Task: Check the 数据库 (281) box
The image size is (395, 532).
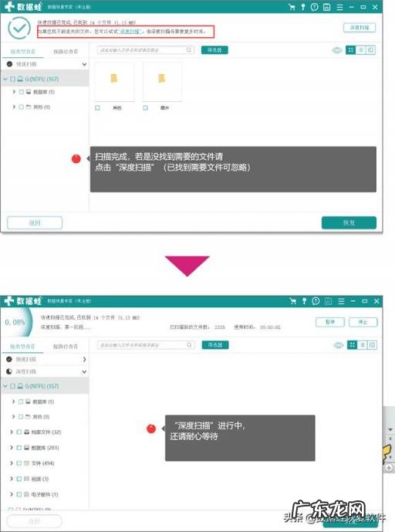Action: coord(19,448)
